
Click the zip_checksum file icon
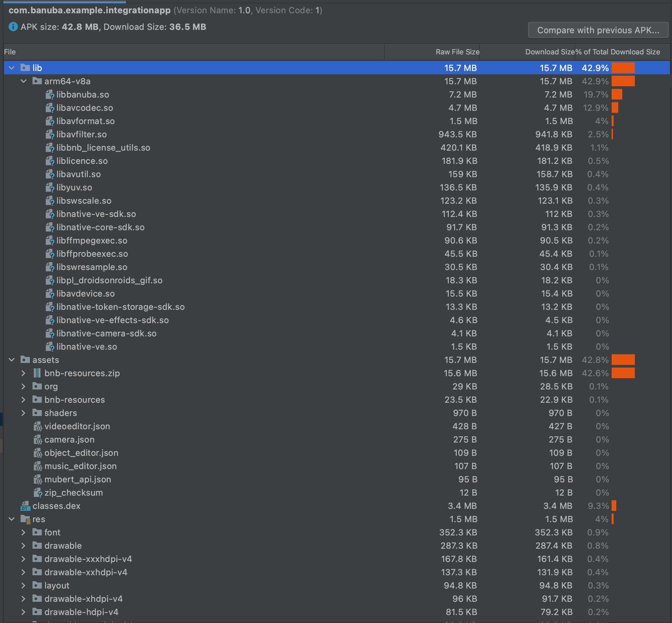point(38,493)
